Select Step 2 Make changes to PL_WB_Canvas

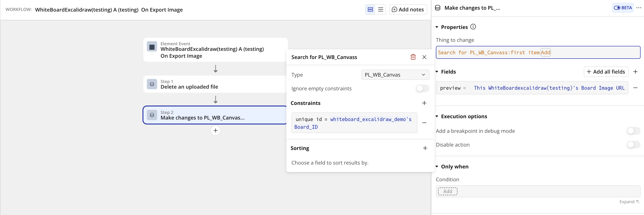pyautogui.click(x=215, y=115)
